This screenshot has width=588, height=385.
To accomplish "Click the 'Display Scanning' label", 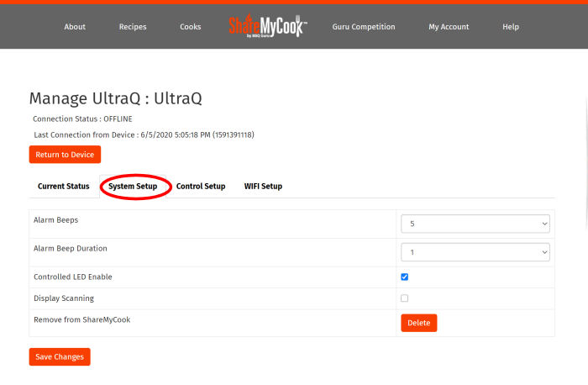I will point(64,298).
